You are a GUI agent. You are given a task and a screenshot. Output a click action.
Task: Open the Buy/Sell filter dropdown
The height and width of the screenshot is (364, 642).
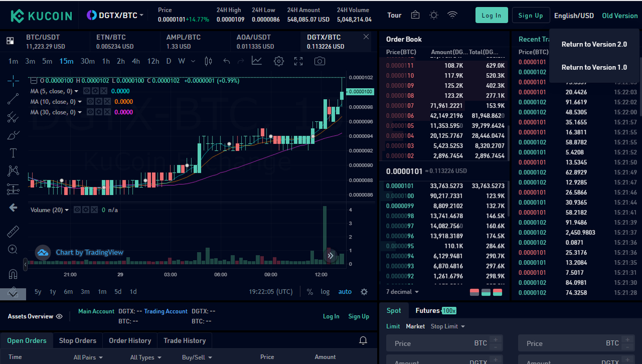tap(197, 357)
